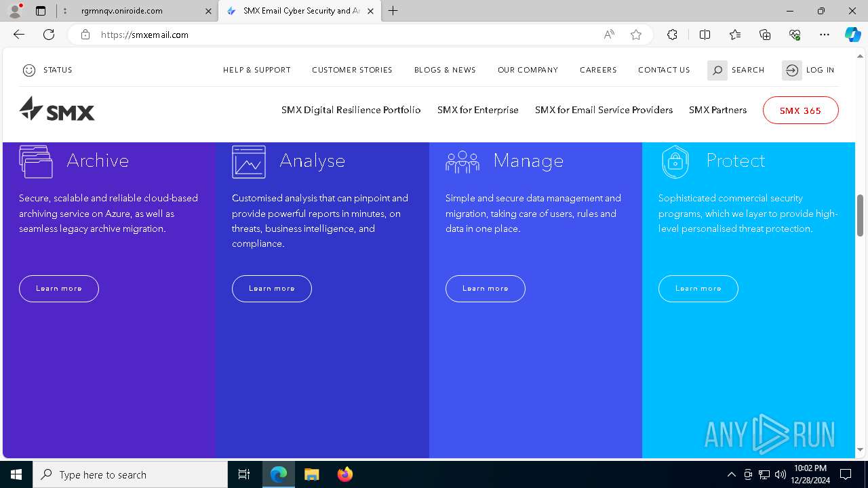The height and width of the screenshot is (488, 868).
Task: Open SMX Partners menu
Action: (717, 110)
